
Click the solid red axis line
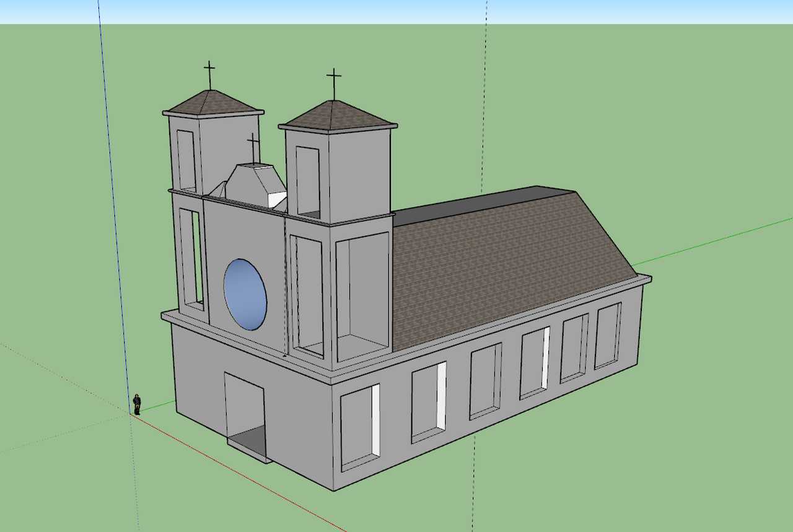pyautogui.click(x=239, y=474)
